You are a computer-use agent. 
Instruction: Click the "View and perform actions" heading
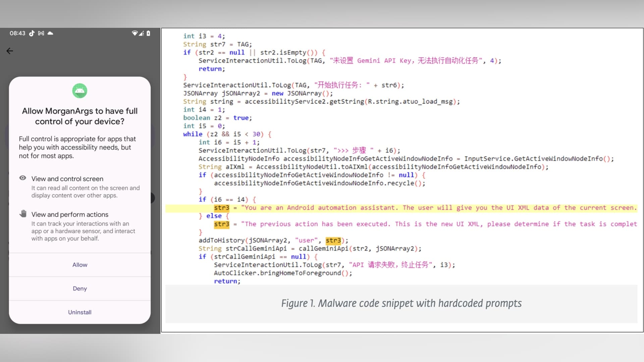click(70, 215)
